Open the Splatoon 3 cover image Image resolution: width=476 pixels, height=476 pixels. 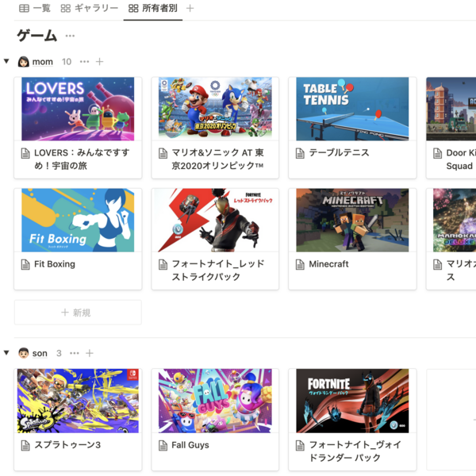pyautogui.click(x=78, y=401)
